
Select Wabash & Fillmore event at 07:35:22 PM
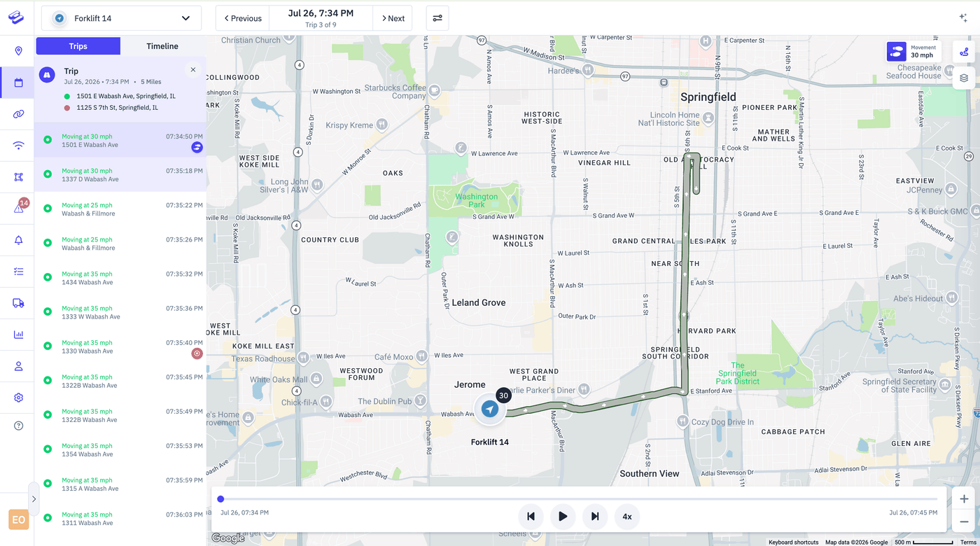pyautogui.click(x=120, y=209)
